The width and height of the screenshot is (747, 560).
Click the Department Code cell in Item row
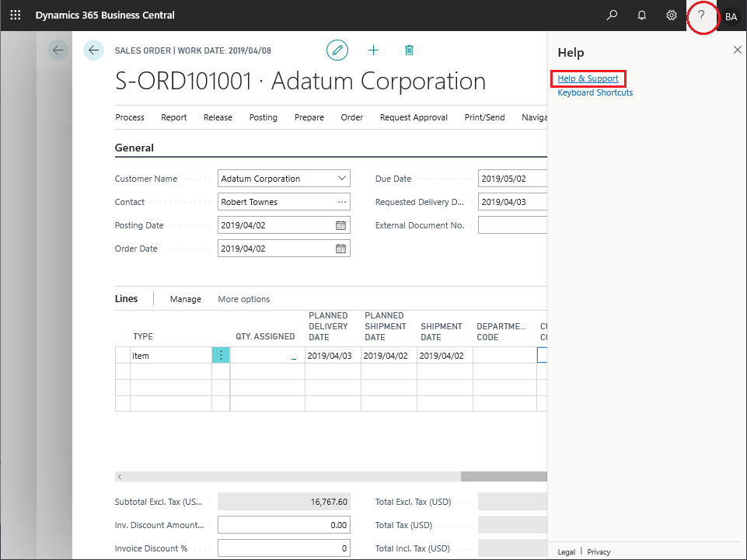(x=505, y=356)
